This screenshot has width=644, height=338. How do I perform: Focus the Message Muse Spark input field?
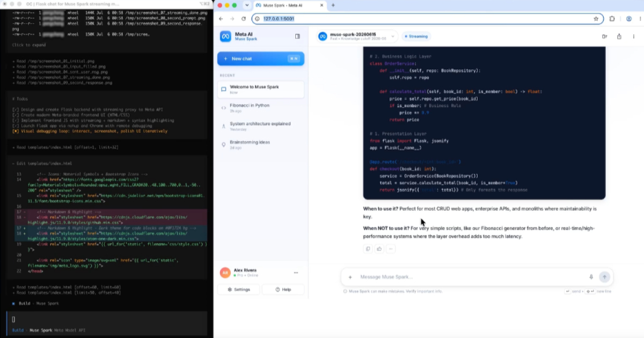click(472, 277)
